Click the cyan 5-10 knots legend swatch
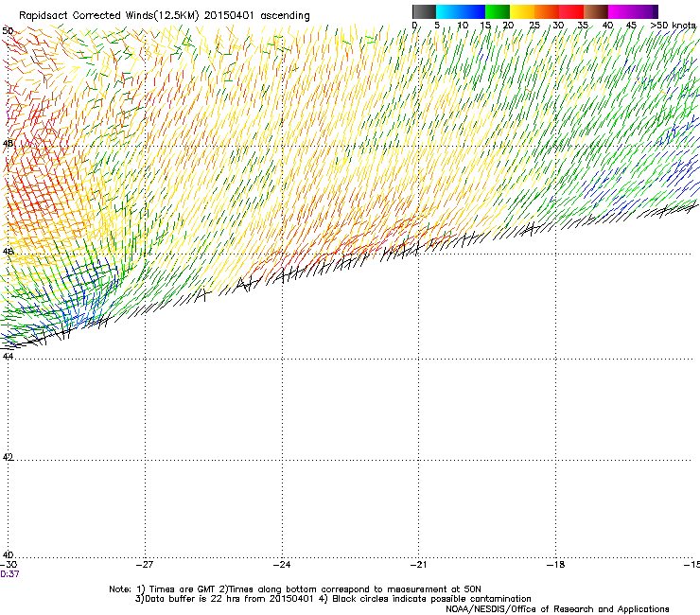The width and height of the screenshot is (700, 615). click(448, 11)
